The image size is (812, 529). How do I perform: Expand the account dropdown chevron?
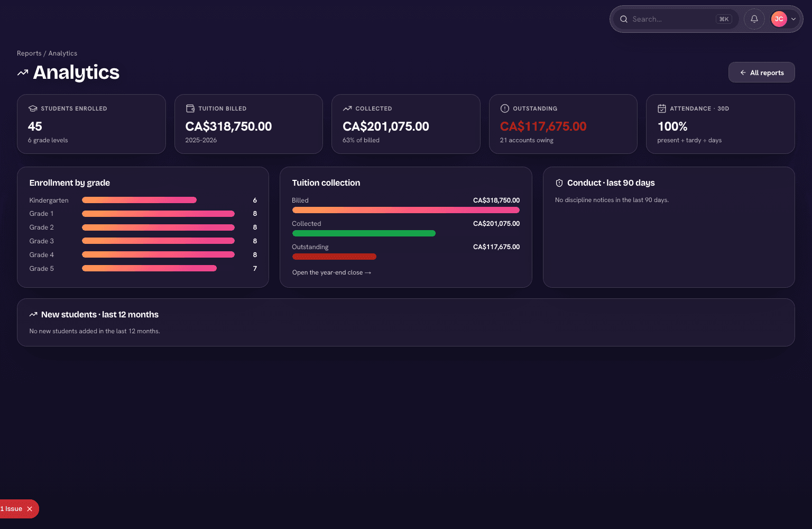[x=793, y=19]
